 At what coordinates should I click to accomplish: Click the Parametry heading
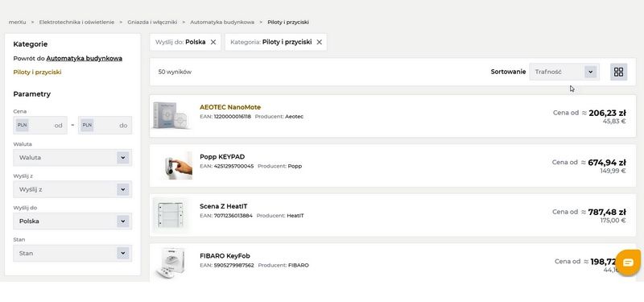(x=32, y=93)
